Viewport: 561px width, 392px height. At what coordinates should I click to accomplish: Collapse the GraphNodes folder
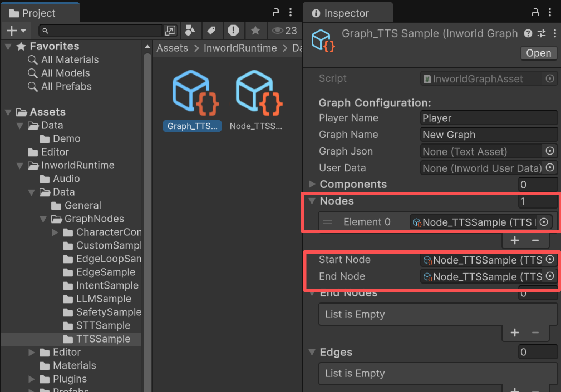pyautogui.click(x=43, y=219)
